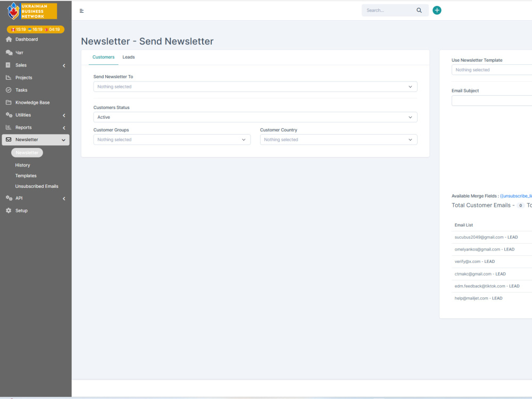Open the Customer Groups dropdown
Screen dimensions: 532x399
pos(172,140)
